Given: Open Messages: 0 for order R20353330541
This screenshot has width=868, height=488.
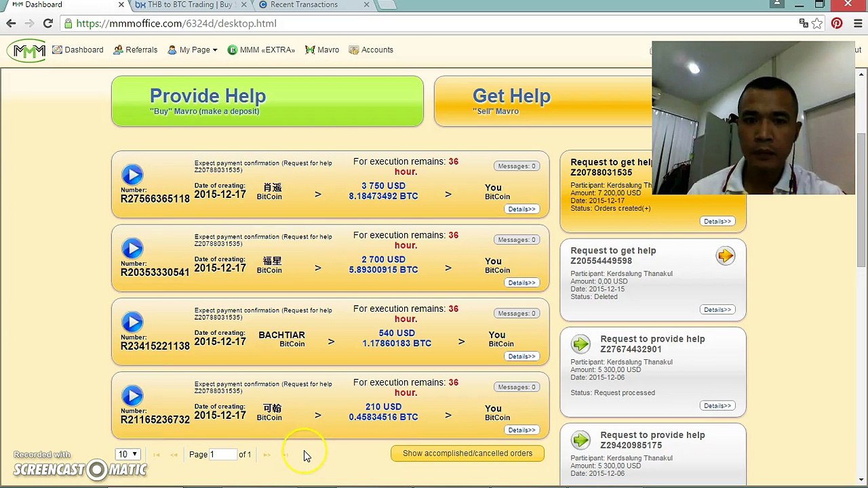Looking at the screenshot, I should click(x=516, y=240).
